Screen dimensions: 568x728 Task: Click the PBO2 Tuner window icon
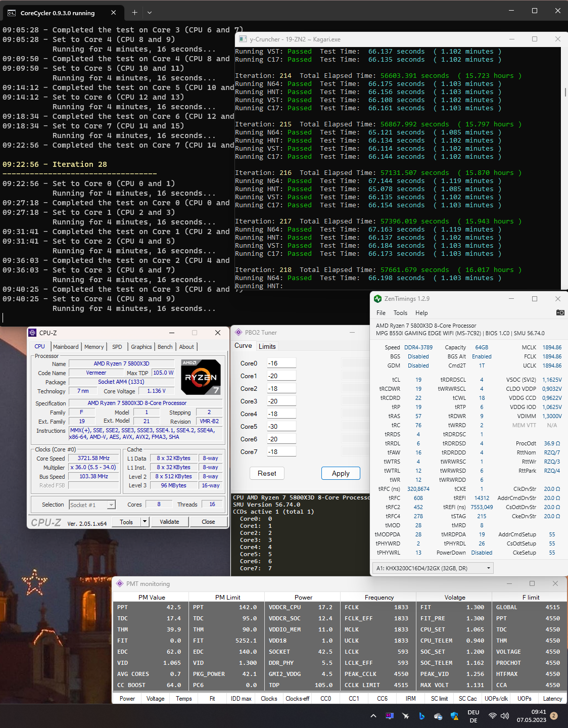click(x=239, y=332)
